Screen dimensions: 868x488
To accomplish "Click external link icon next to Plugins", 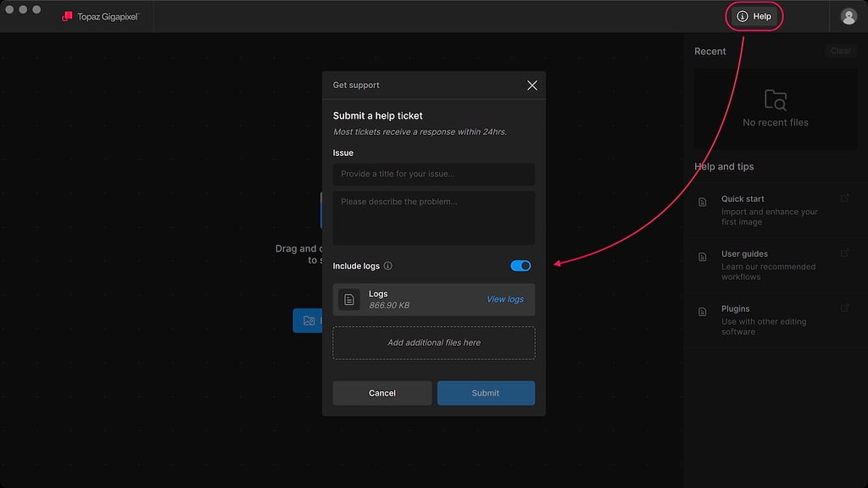I will click(844, 308).
